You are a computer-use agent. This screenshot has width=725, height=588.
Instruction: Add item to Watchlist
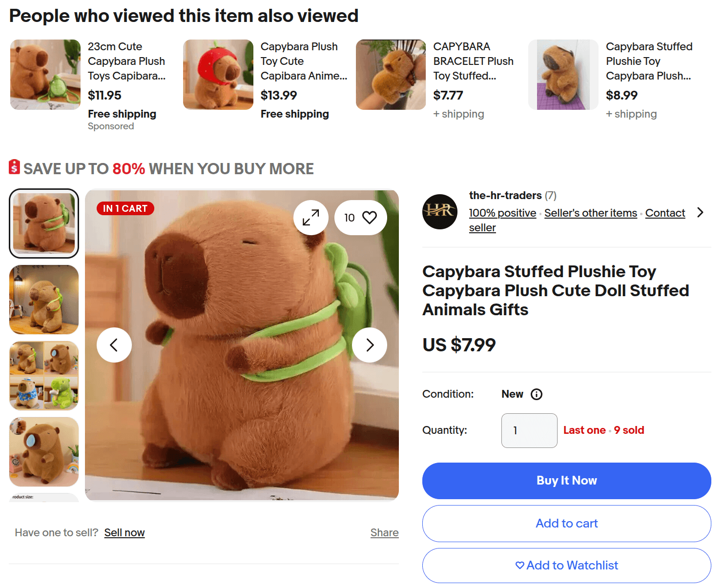566,566
